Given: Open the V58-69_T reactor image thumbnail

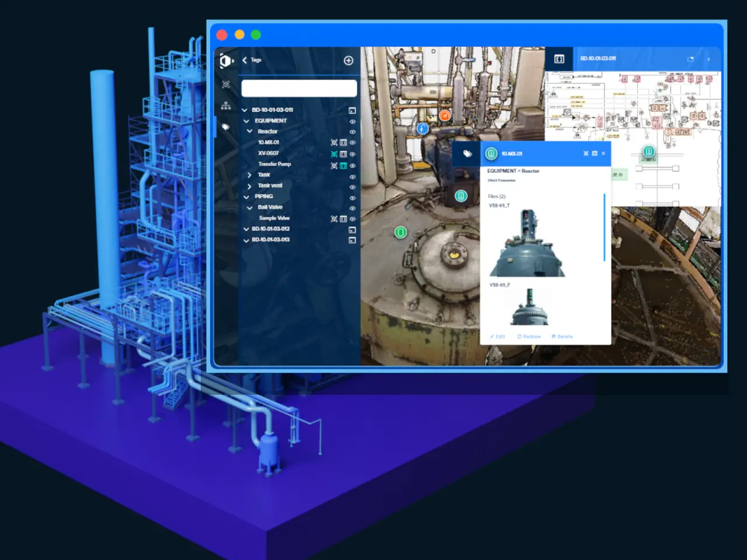Looking at the screenshot, I should click(527, 243).
